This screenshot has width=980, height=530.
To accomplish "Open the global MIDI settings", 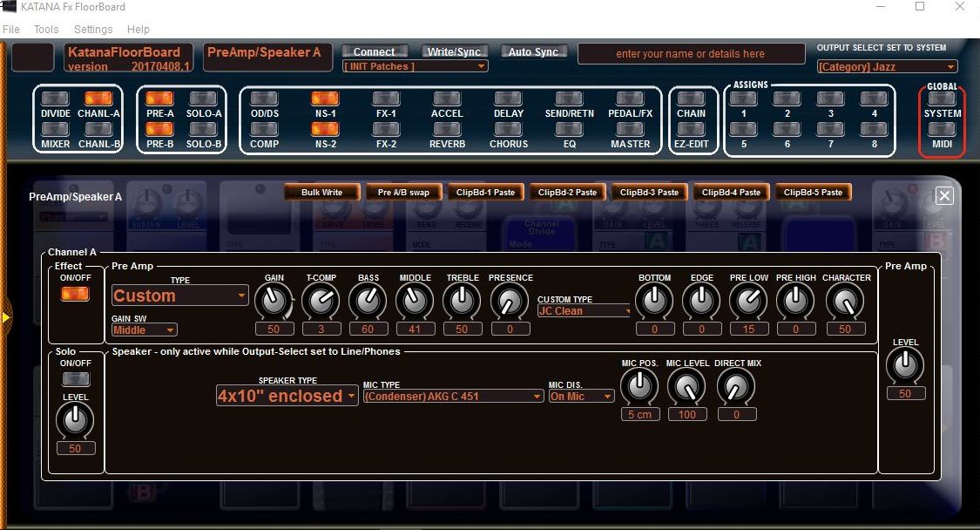I will [x=942, y=129].
